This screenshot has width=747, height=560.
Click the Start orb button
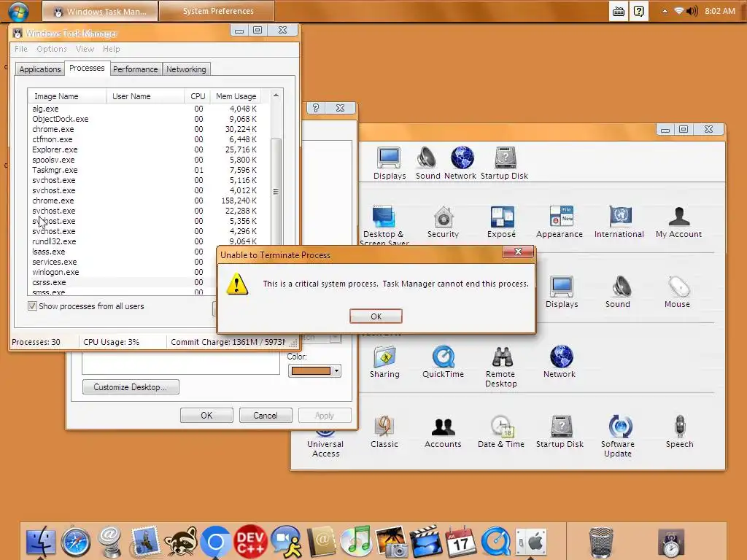coord(18,11)
